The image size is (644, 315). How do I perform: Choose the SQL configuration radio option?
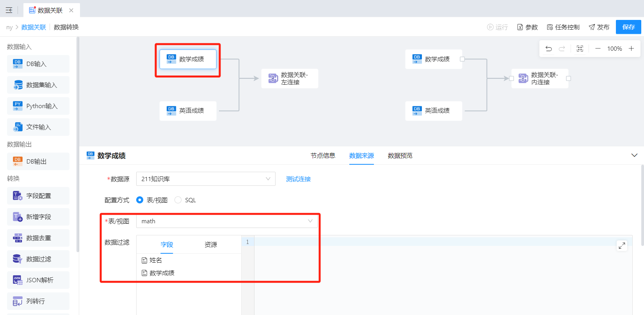pos(178,200)
